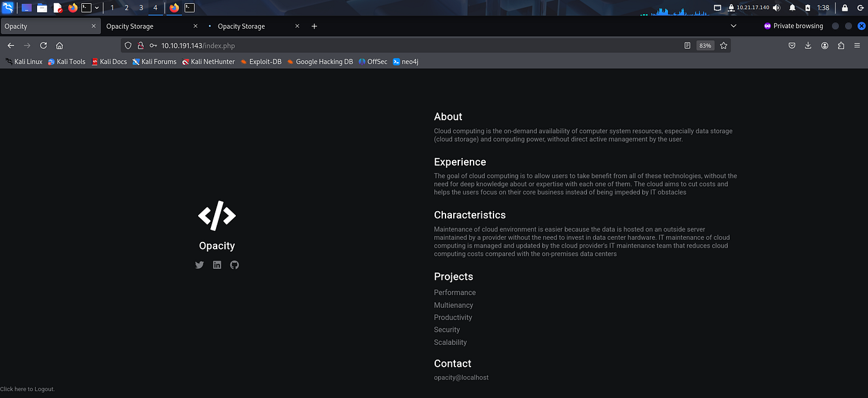868x398 pixels.
Task: Click the tracking protection shield in the address bar
Action: 128,45
